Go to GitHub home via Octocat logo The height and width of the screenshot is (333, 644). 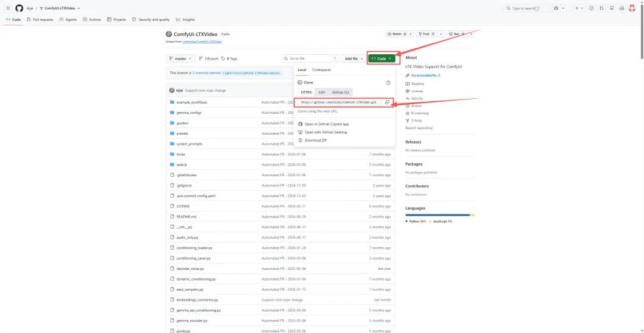[x=19, y=8]
